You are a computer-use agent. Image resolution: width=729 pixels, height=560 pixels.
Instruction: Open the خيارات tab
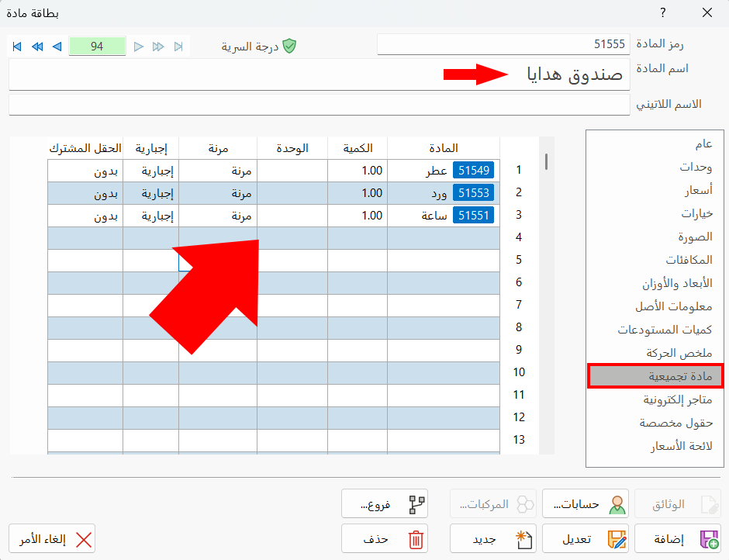[655, 213]
